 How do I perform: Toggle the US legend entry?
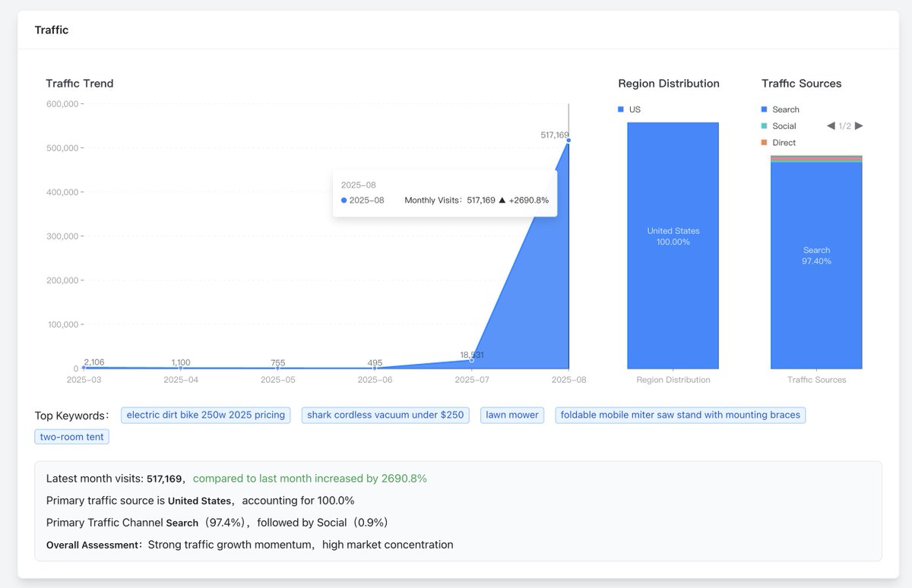(x=629, y=109)
